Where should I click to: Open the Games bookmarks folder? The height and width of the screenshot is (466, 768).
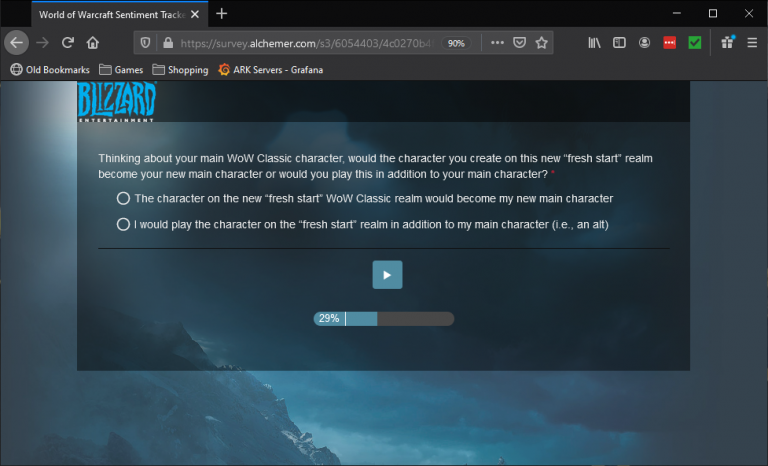point(121,70)
